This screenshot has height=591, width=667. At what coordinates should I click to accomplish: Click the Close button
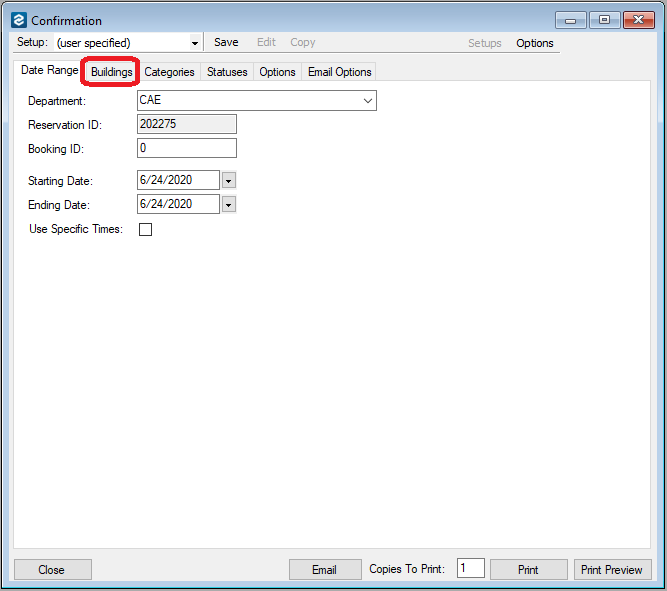click(53, 569)
